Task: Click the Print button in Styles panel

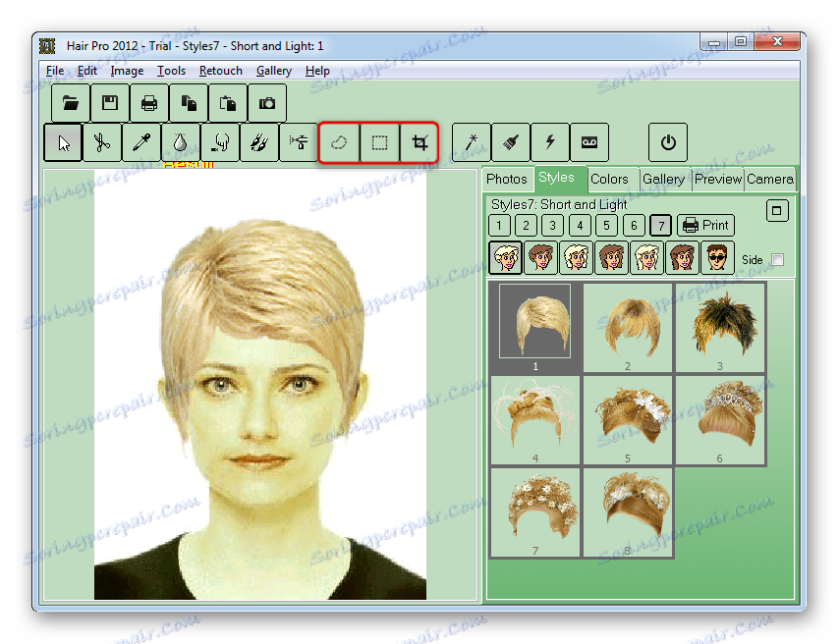Action: (705, 226)
